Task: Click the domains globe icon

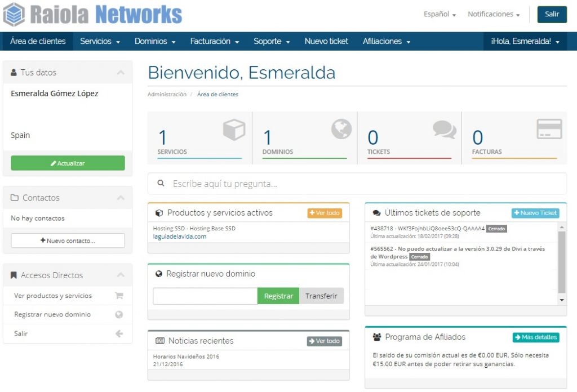Action: [x=341, y=130]
